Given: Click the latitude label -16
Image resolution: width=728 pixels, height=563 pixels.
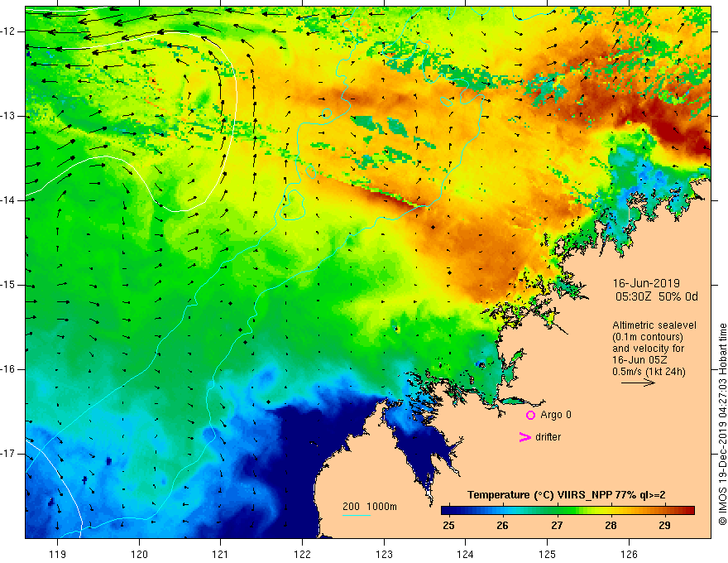Looking at the screenshot, I should pos(8,370).
